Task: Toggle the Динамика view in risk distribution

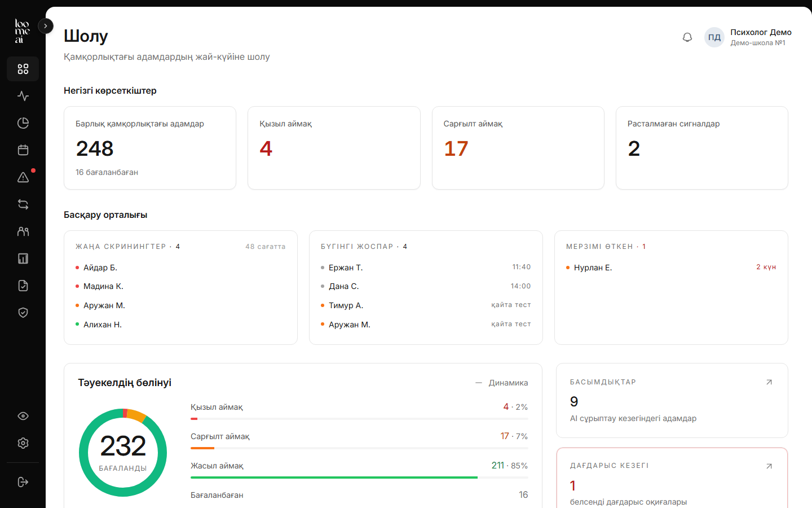Action: (501, 383)
